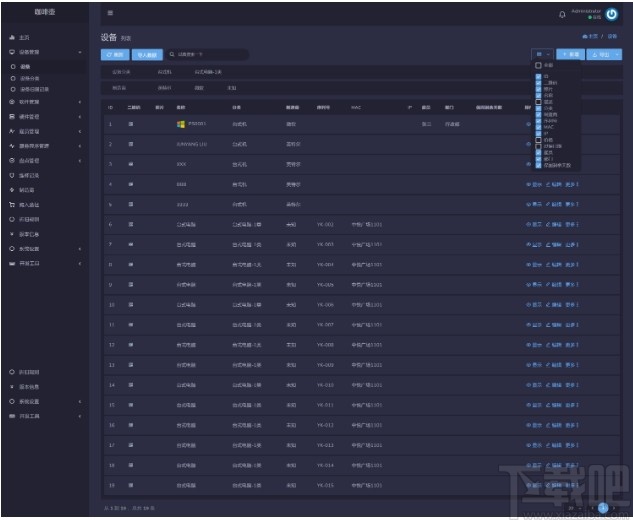Image resolution: width=633 pixels, height=520 pixels.
Task: Open the export button's dropdown caret
Action: click(x=617, y=54)
